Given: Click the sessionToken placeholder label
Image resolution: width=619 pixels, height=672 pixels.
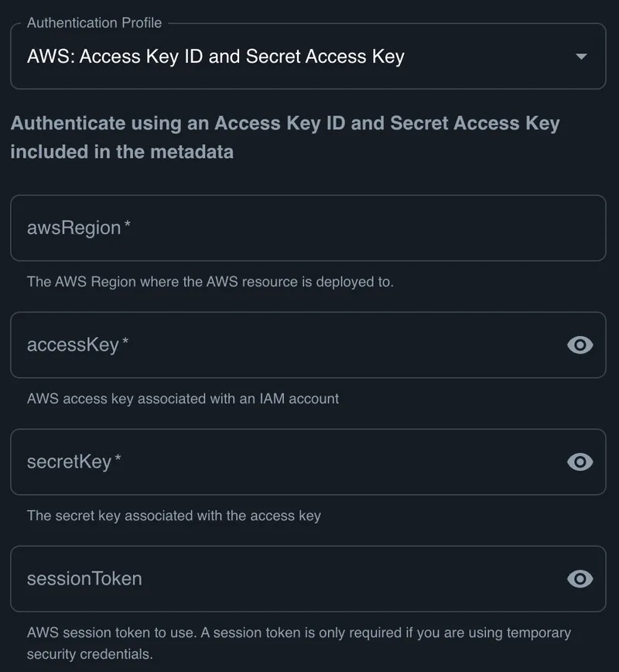Looking at the screenshot, I should [x=84, y=579].
